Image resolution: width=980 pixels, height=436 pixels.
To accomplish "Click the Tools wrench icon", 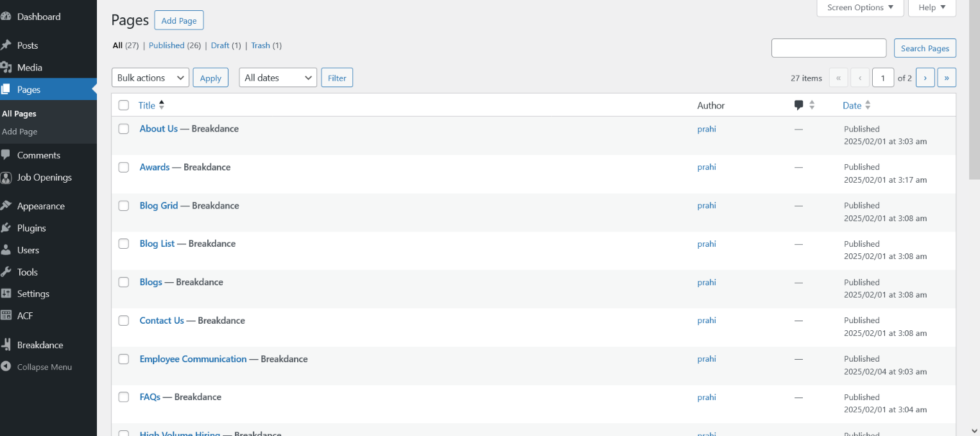I will click(6, 272).
